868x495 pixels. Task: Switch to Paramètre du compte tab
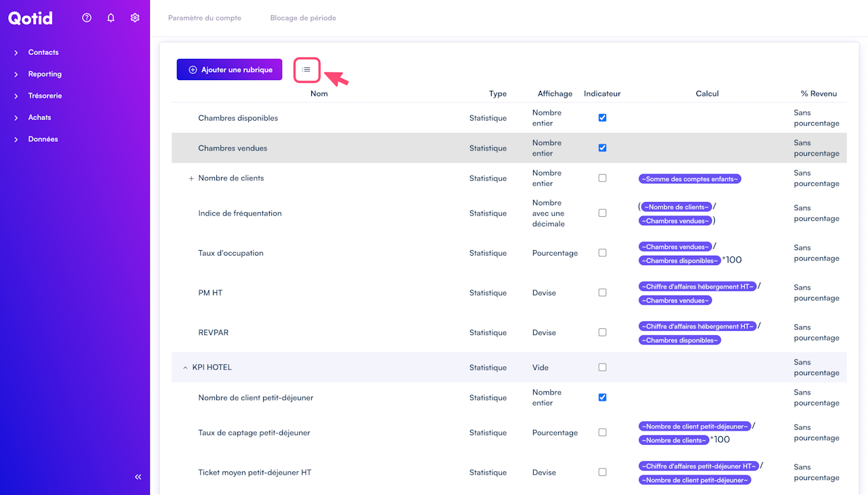[x=205, y=18]
